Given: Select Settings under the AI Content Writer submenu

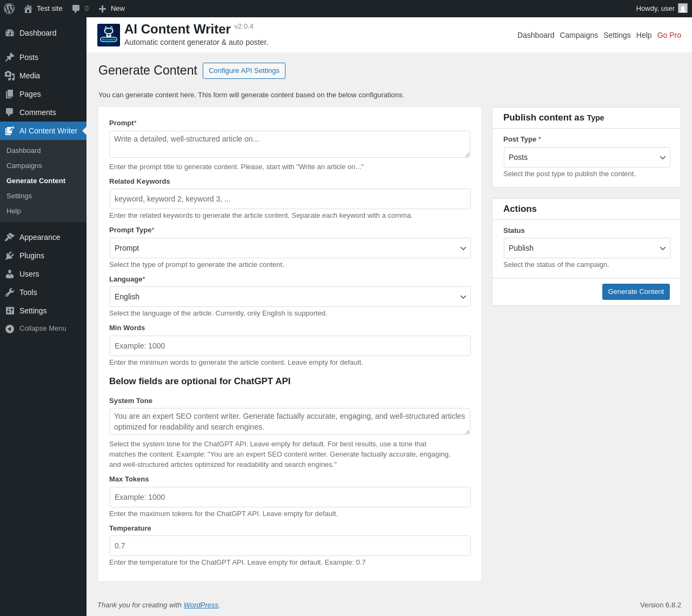Looking at the screenshot, I should tap(19, 196).
